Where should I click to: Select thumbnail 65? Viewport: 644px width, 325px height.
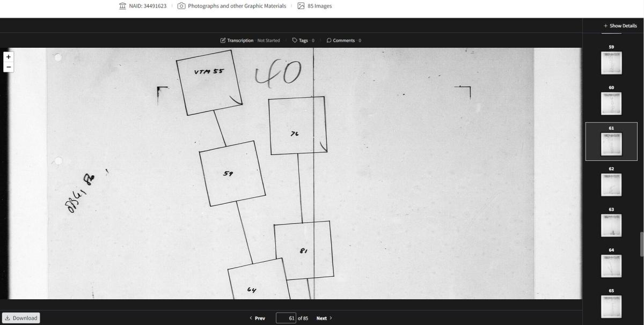611,307
